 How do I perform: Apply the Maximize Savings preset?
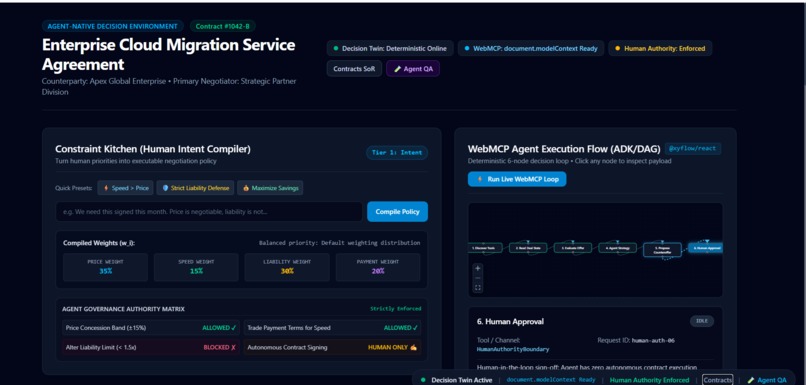[270, 188]
